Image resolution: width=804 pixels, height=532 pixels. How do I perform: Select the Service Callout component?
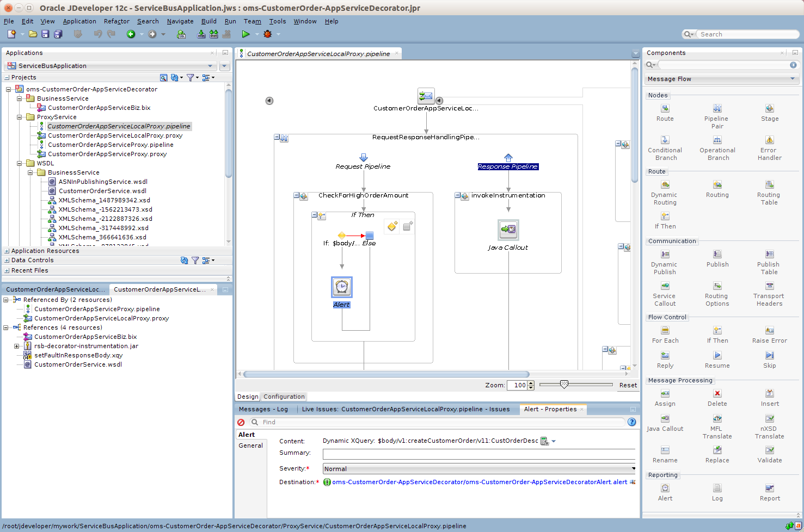pos(665,294)
